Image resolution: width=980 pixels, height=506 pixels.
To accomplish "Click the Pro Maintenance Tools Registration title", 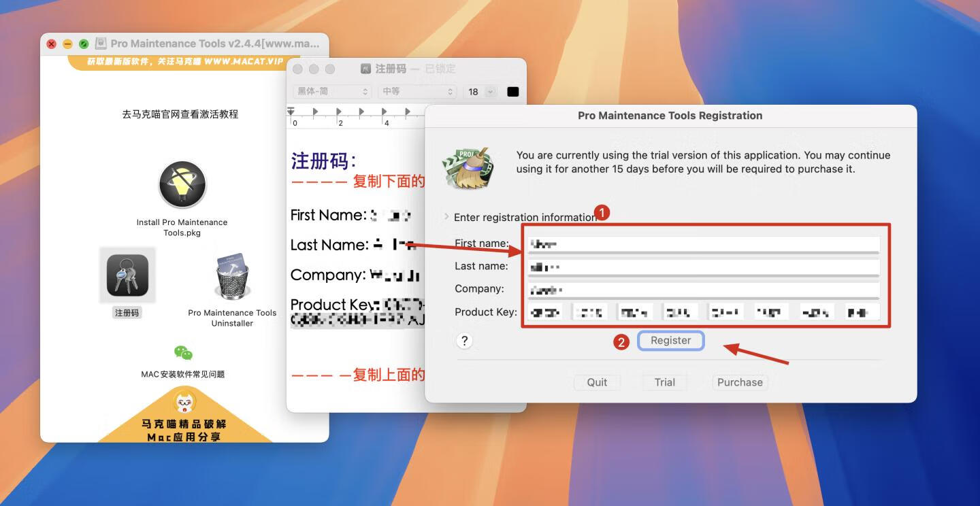I will [x=670, y=116].
